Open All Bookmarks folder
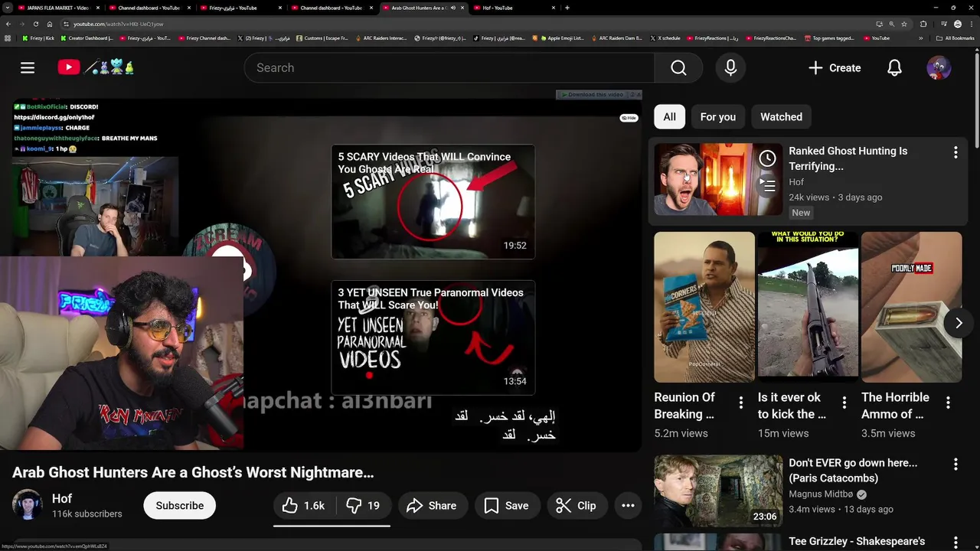This screenshot has width=980, height=551. [x=955, y=37]
